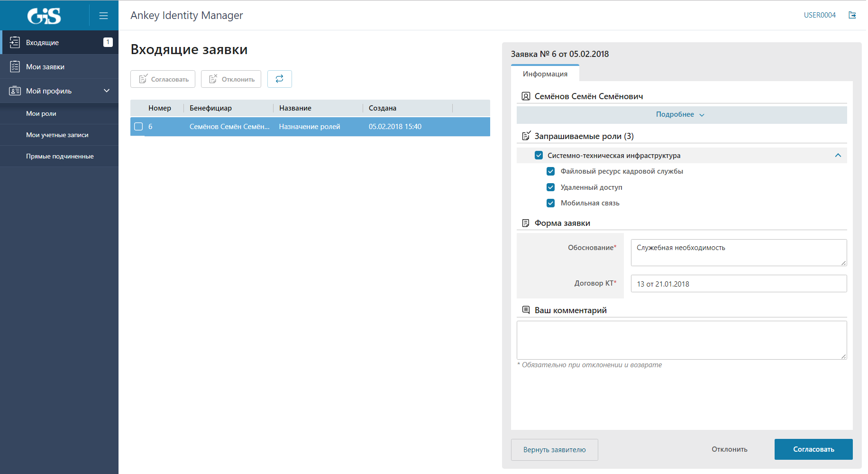This screenshot has width=868, height=474.
Task: Click the date cell 05.02.2018 15:40
Action: (395, 127)
